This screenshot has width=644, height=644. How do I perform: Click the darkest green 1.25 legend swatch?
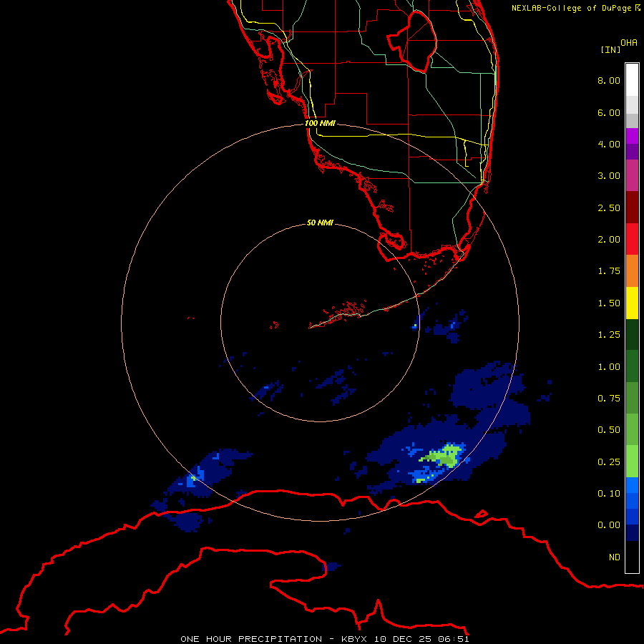pos(632,334)
